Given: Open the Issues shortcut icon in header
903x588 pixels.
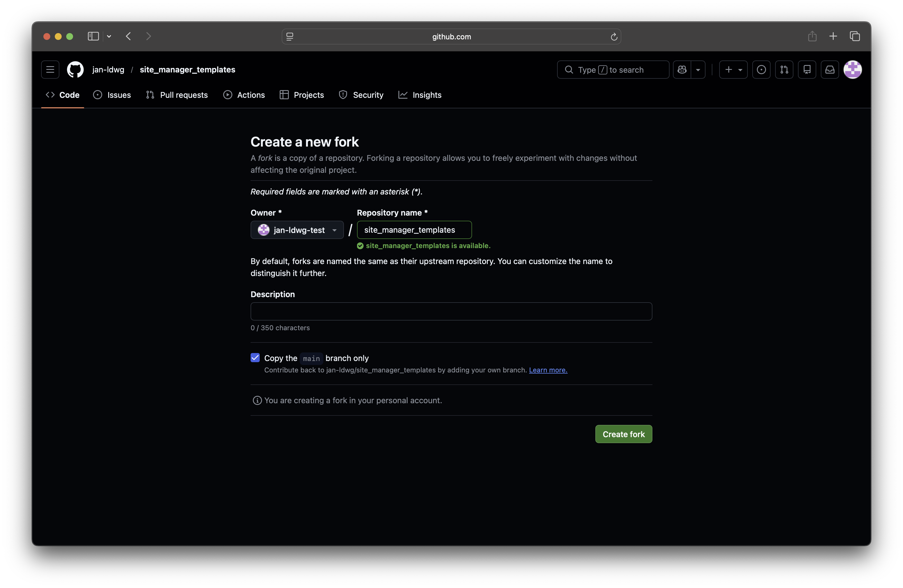Looking at the screenshot, I should pyautogui.click(x=761, y=70).
